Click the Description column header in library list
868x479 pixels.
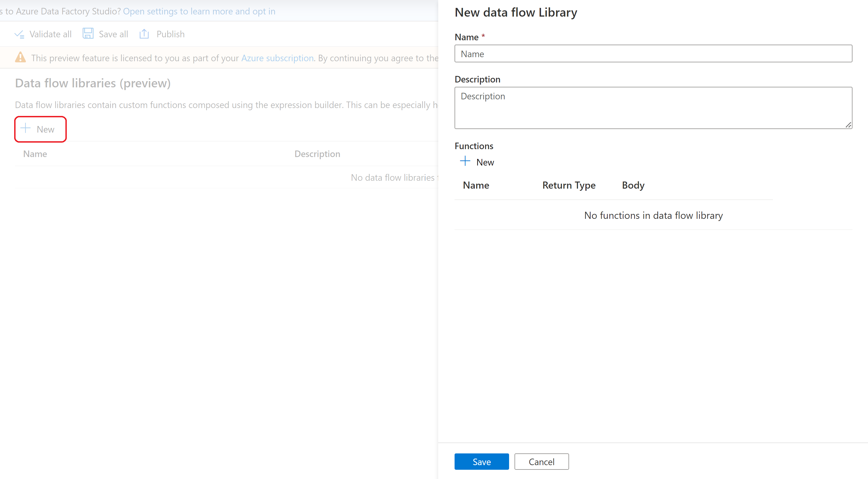click(317, 153)
